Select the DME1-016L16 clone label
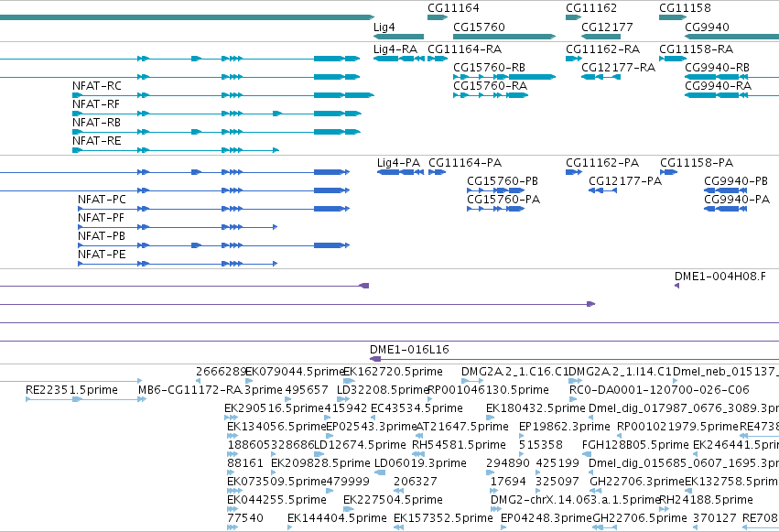Viewport: 779px width, 532px height. pos(409,350)
